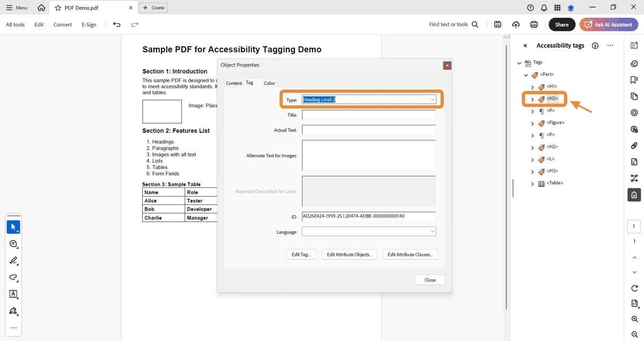This screenshot has width=644, height=341.
Task: Click inside the ID input field
Action: [369, 217]
